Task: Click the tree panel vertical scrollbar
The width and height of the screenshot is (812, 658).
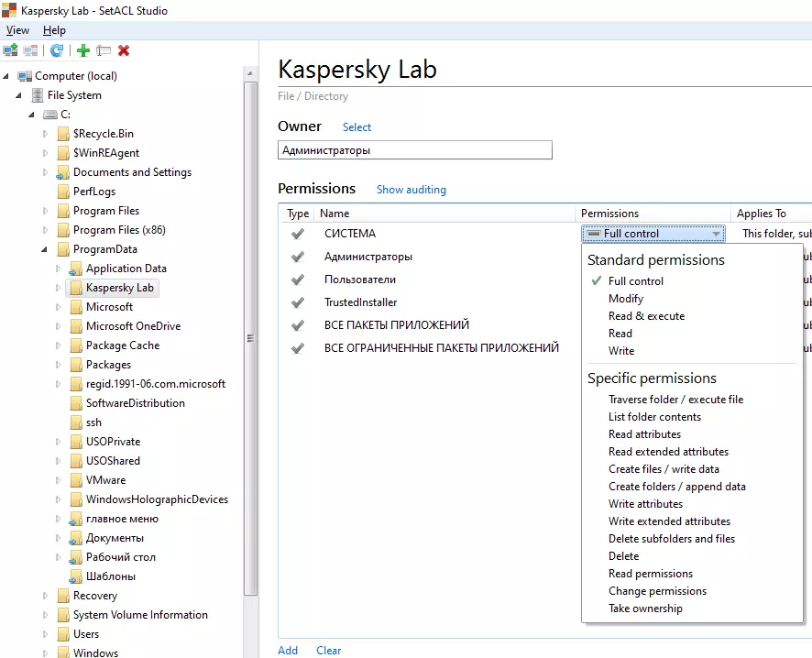Action: pyautogui.click(x=250, y=339)
